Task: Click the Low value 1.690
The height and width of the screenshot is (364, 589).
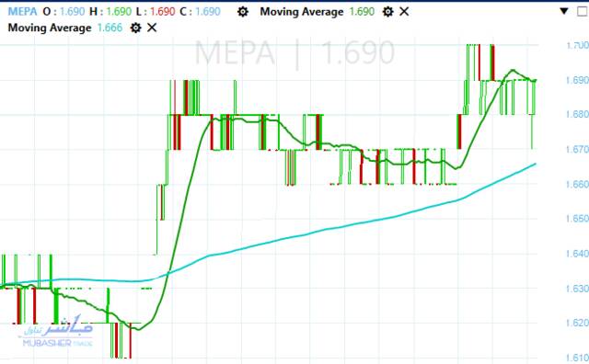Action: pos(163,12)
